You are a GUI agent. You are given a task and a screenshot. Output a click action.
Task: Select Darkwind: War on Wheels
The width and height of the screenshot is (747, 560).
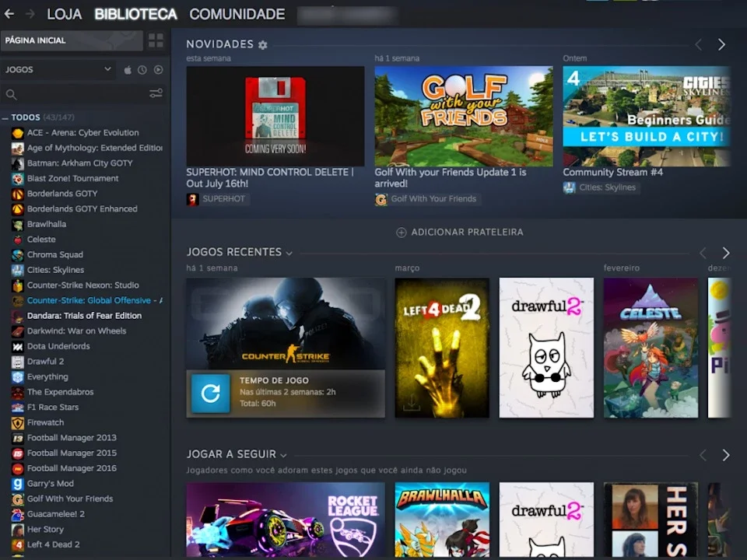click(x=76, y=331)
